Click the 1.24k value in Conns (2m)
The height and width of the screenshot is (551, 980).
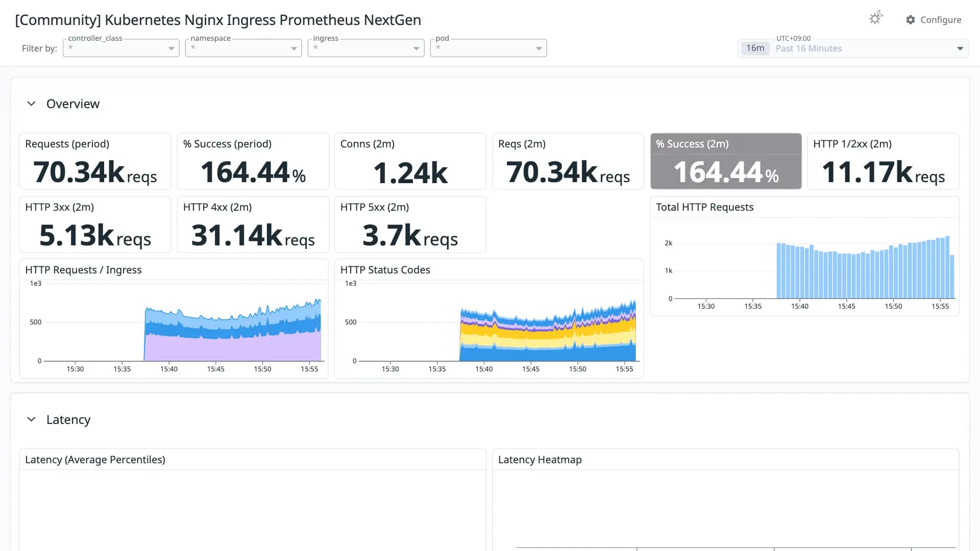[410, 173]
